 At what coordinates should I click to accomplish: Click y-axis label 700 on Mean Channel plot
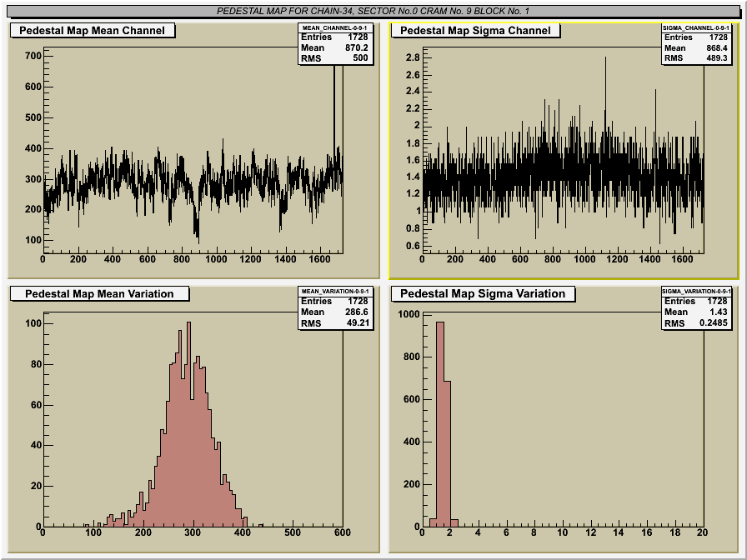click(x=33, y=56)
